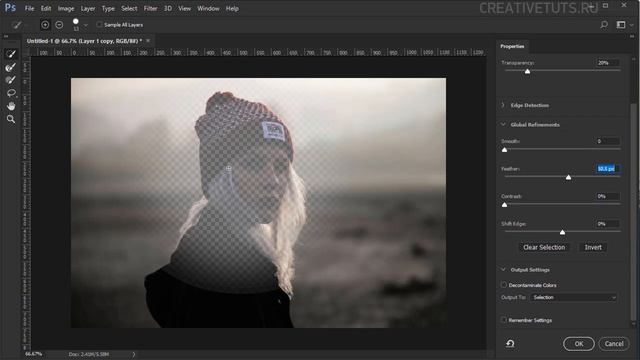Confirm with the OK button
The height and width of the screenshot is (360, 640).
(579, 344)
